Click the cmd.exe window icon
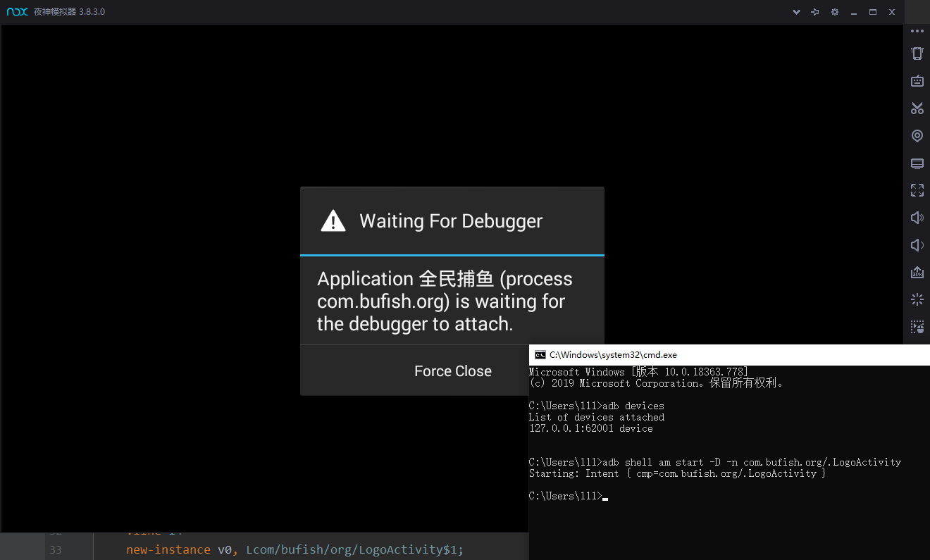930x560 pixels. [x=540, y=355]
